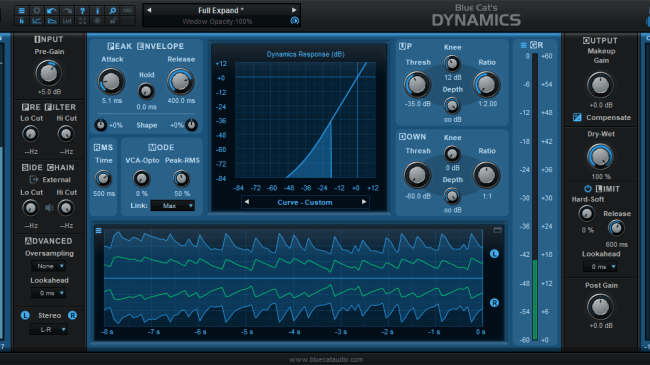
Task: Click the padlock icon in toolbar
Action: (112, 21)
